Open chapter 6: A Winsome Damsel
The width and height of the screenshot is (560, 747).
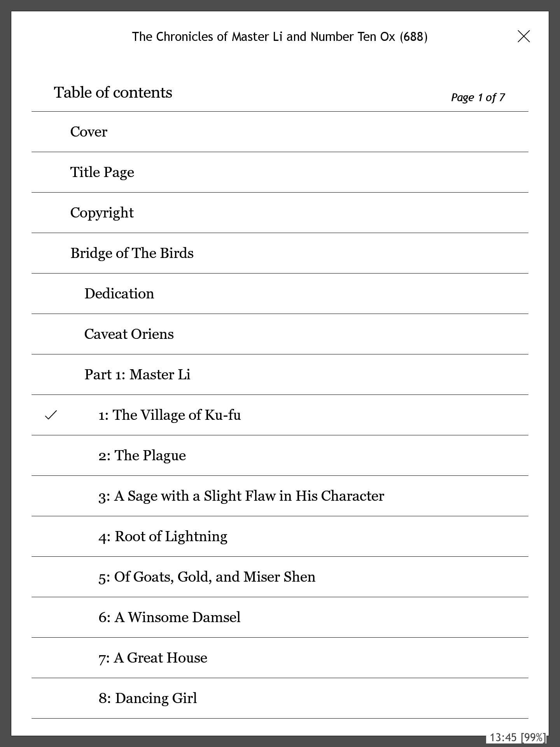click(x=170, y=617)
